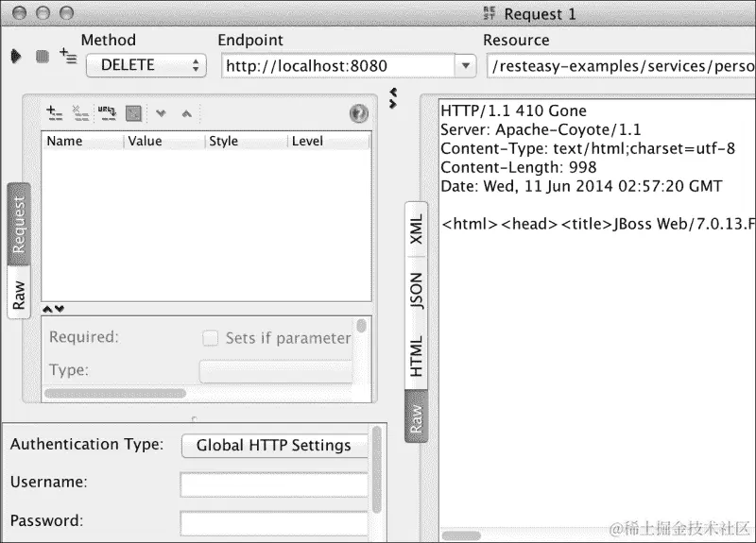The image size is (756, 543).
Task: Click the Username input field
Action: click(274, 484)
